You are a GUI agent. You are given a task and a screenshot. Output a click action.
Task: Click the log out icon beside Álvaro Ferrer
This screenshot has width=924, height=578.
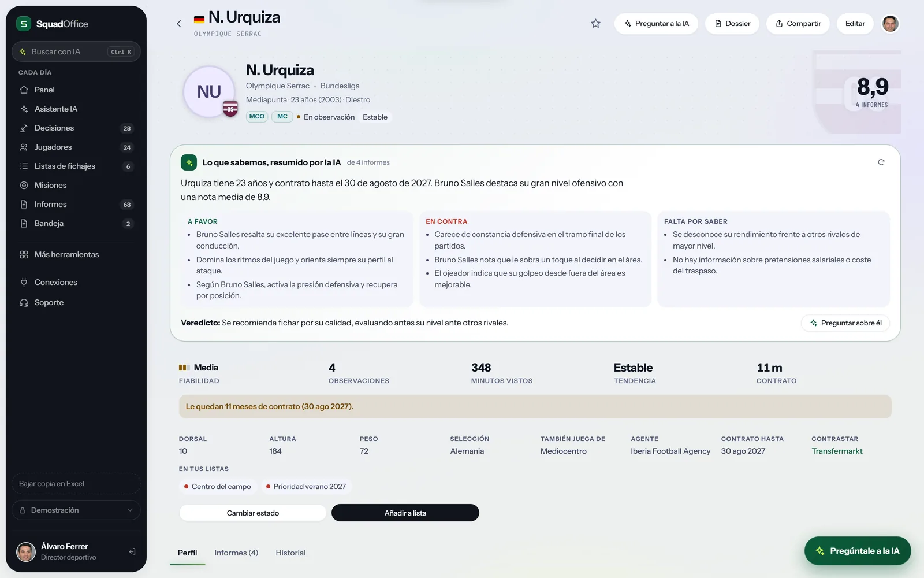[x=132, y=552]
